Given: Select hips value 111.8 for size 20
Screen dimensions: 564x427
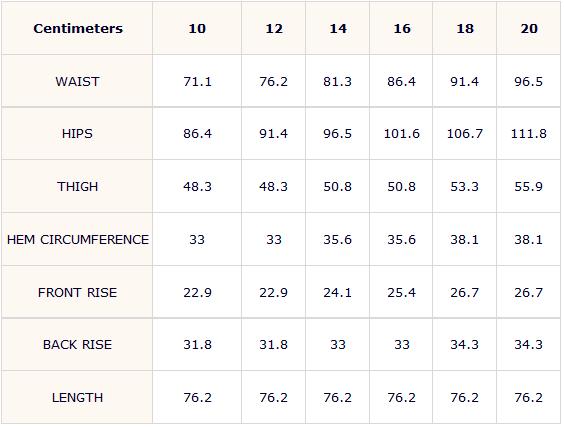Looking at the screenshot, I should tap(529, 134).
